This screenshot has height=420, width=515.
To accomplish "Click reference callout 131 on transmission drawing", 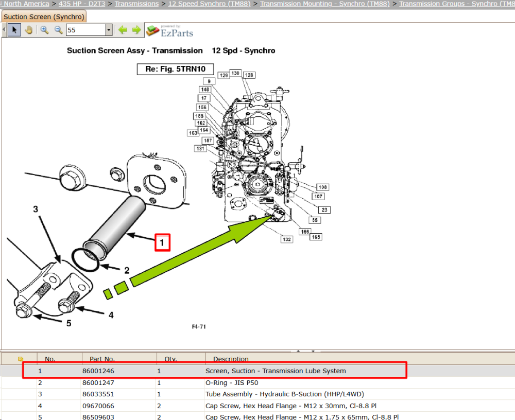I will coord(200,148).
